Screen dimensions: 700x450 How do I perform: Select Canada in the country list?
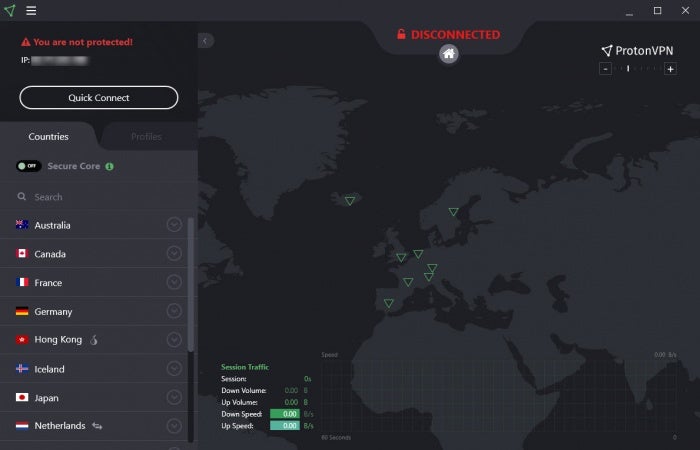coord(94,254)
